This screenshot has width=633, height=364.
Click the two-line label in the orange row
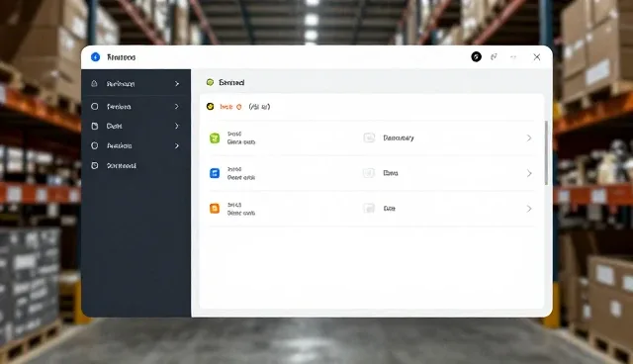[241, 209]
